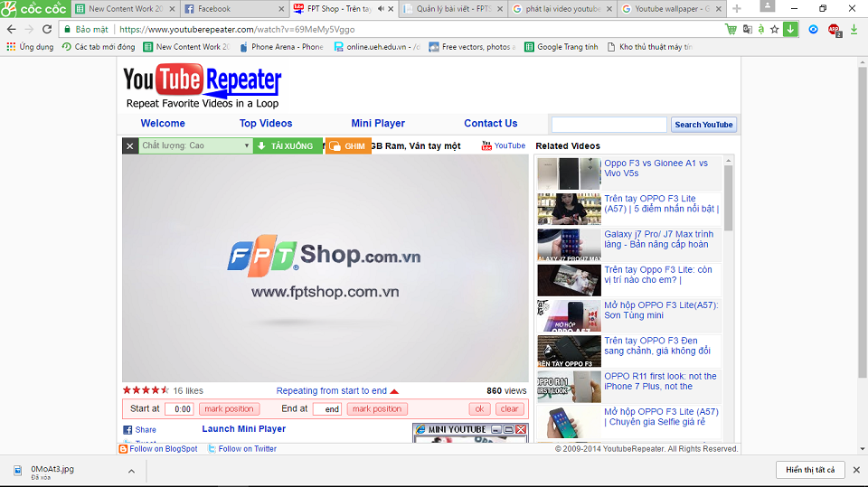Viewport: 868px width, 487px height.
Task: Open the 'Chất lượng: Cao' quality dropdown
Action: pos(195,145)
